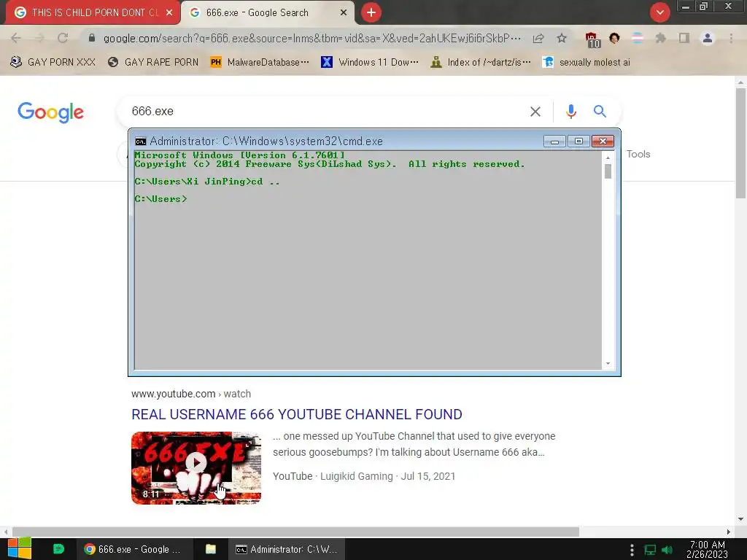Viewport: 747px width, 560px height.
Task: Play the 666.EXE video thumbnail
Action: pyautogui.click(x=196, y=467)
